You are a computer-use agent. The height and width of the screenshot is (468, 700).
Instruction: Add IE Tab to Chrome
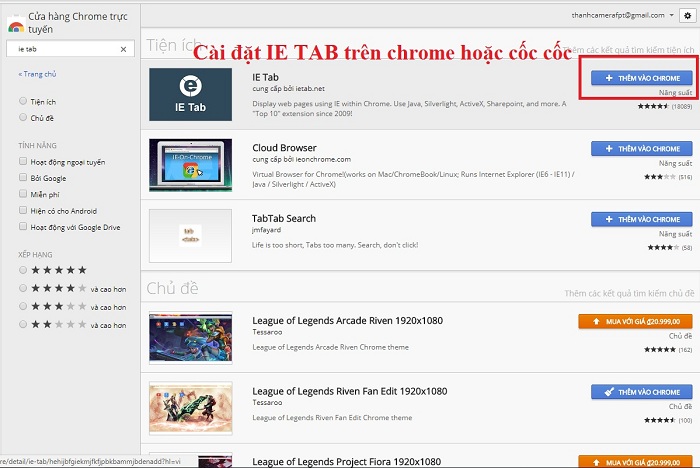point(642,78)
